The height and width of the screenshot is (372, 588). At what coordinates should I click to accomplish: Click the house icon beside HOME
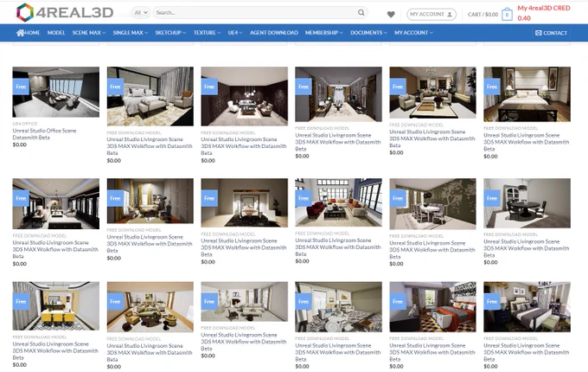tap(20, 33)
